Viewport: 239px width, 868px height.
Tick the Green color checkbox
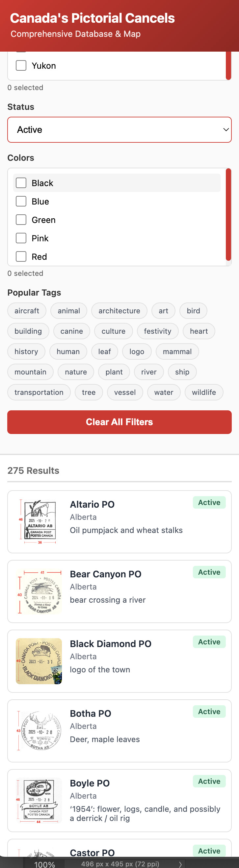(x=21, y=220)
